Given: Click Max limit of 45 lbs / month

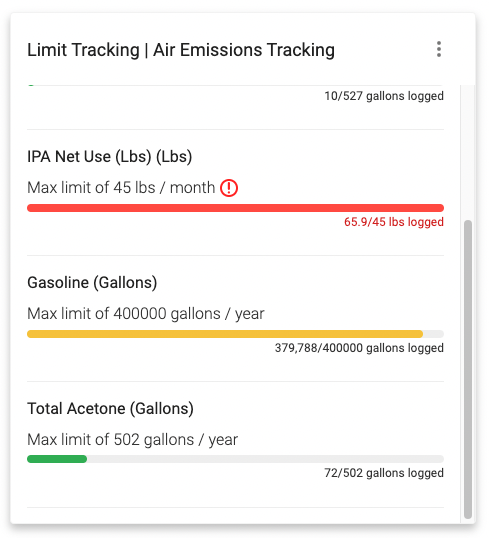Looking at the screenshot, I should (121, 188).
